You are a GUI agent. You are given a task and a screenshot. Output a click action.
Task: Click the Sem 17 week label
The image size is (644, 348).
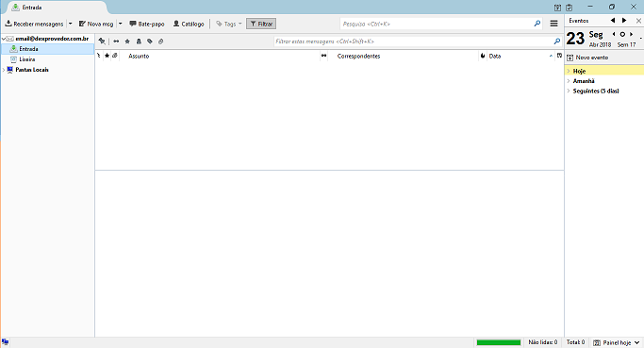click(626, 44)
